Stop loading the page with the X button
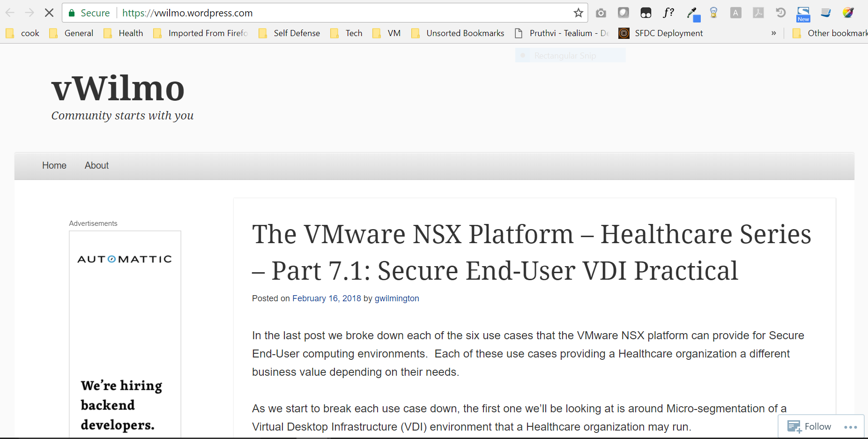This screenshot has width=868, height=439. pyautogui.click(x=49, y=13)
